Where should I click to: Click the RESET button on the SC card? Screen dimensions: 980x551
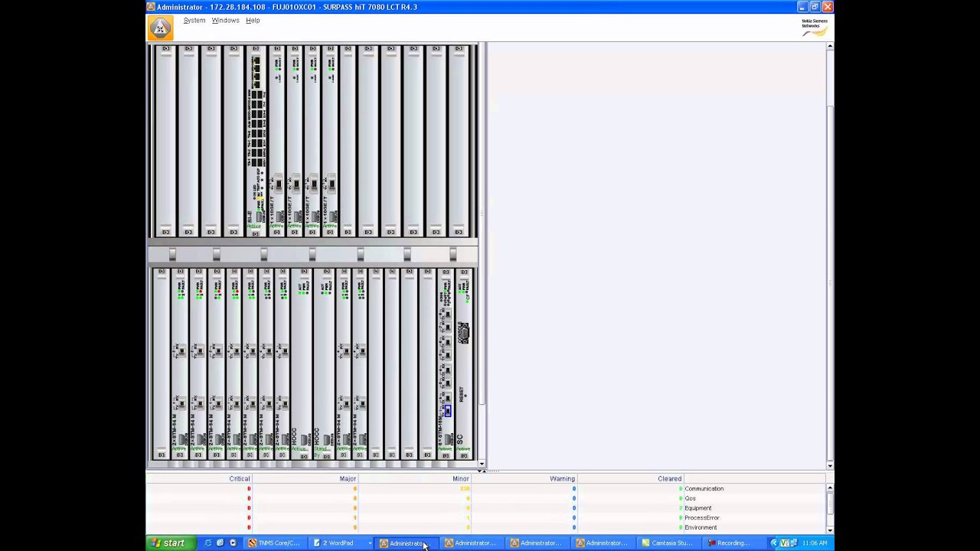[462, 395]
